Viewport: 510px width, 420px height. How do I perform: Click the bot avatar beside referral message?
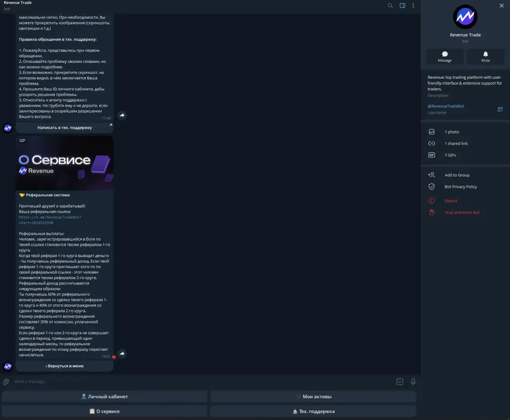[8, 366]
